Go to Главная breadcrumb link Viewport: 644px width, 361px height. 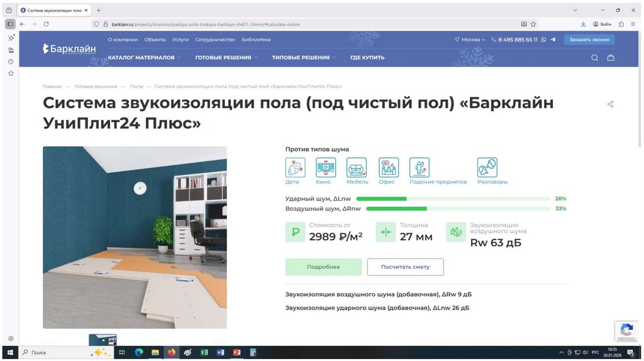(52, 86)
